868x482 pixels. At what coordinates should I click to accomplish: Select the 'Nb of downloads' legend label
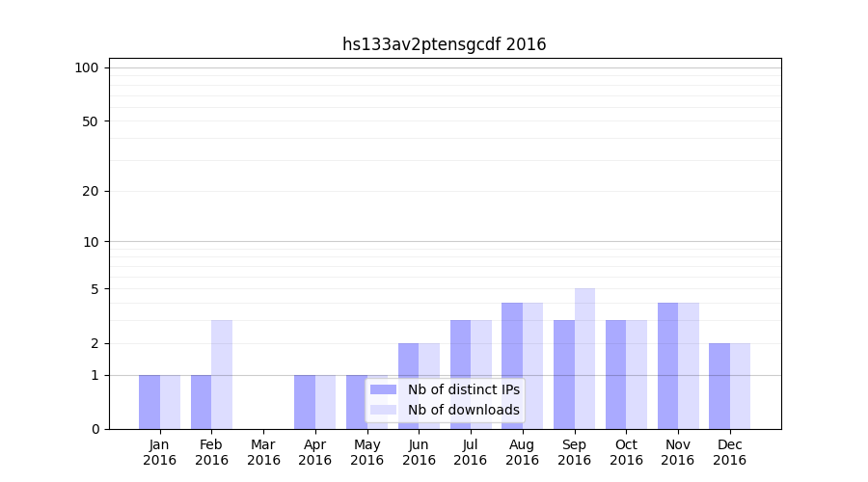(x=463, y=410)
